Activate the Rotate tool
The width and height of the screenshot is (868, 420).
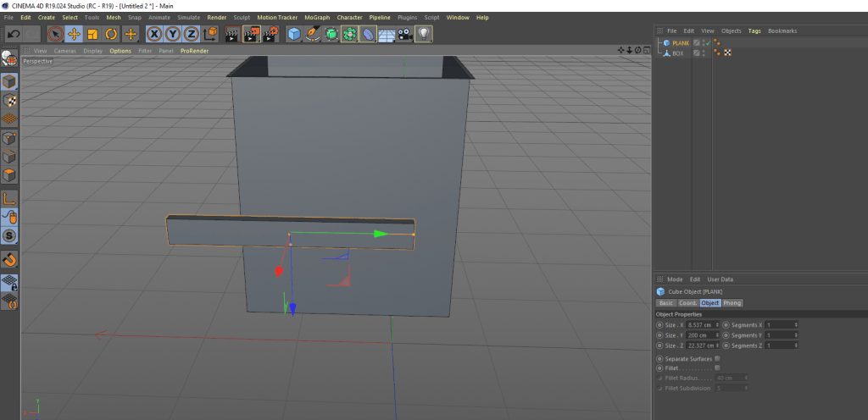click(111, 34)
